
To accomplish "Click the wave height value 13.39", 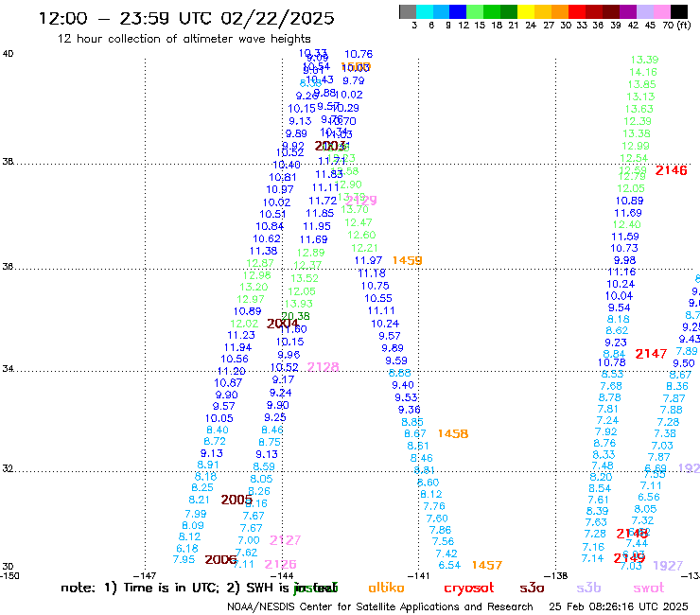I will pos(644,60).
